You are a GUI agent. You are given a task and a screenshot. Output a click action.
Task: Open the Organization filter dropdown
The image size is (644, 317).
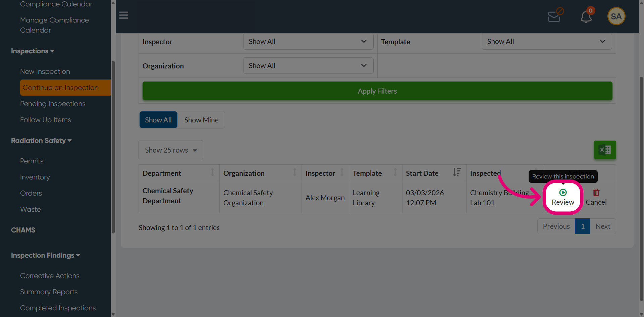click(308, 66)
